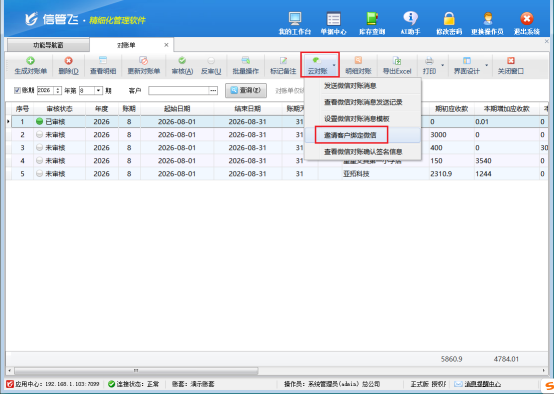554x394 pixels.
Task: Click 明细对账 in the toolbar
Action: click(358, 66)
